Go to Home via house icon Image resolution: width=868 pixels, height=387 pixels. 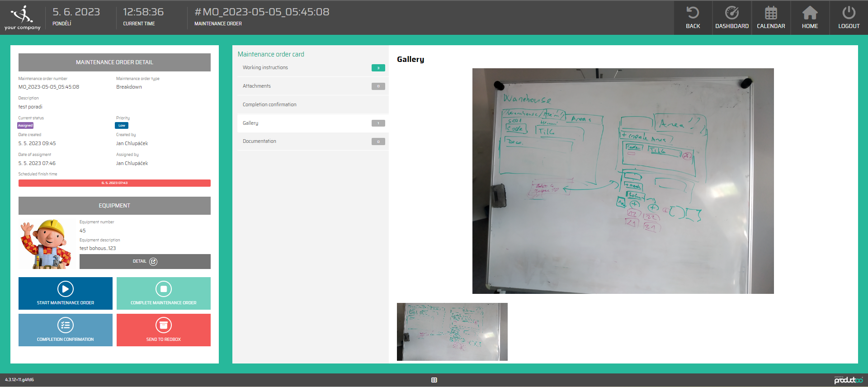pyautogui.click(x=810, y=13)
